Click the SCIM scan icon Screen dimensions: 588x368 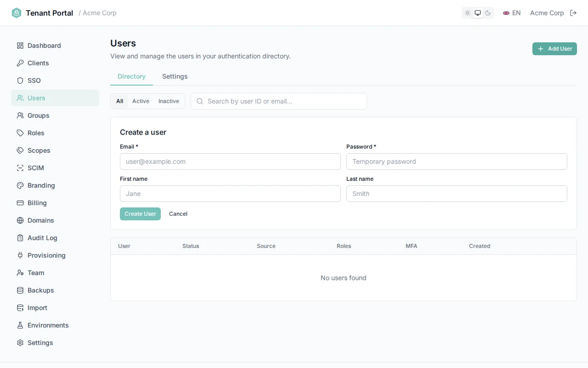[20, 168]
